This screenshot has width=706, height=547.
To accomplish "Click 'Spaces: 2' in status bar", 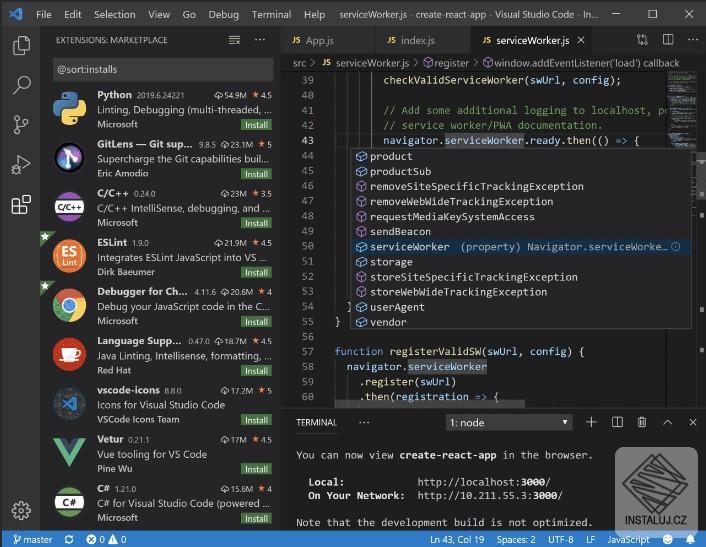I will (516, 539).
